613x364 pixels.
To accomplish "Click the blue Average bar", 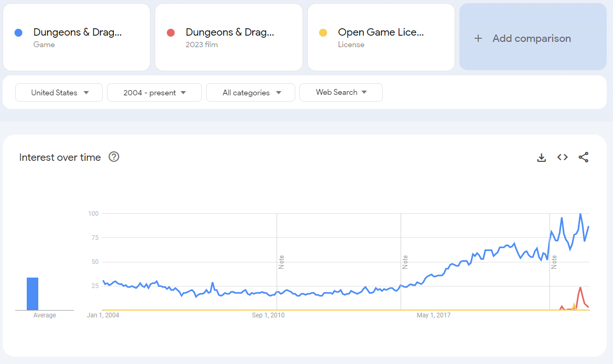I will pyautogui.click(x=33, y=294).
